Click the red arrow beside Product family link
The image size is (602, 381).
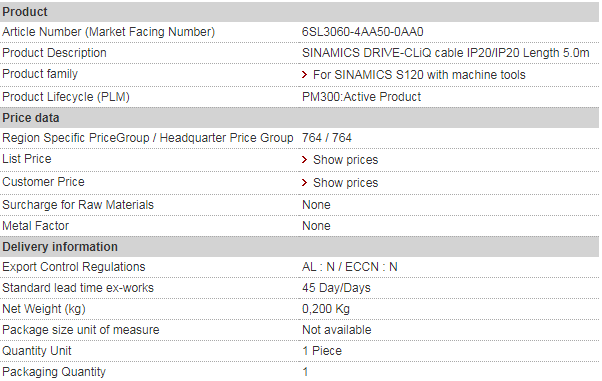pyautogui.click(x=304, y=75)
